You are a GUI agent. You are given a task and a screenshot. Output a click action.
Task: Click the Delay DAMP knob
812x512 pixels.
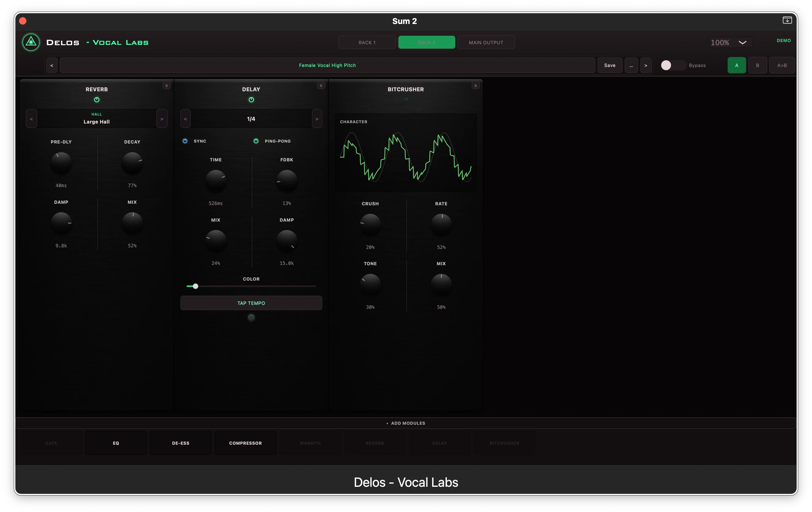[287, 241]
